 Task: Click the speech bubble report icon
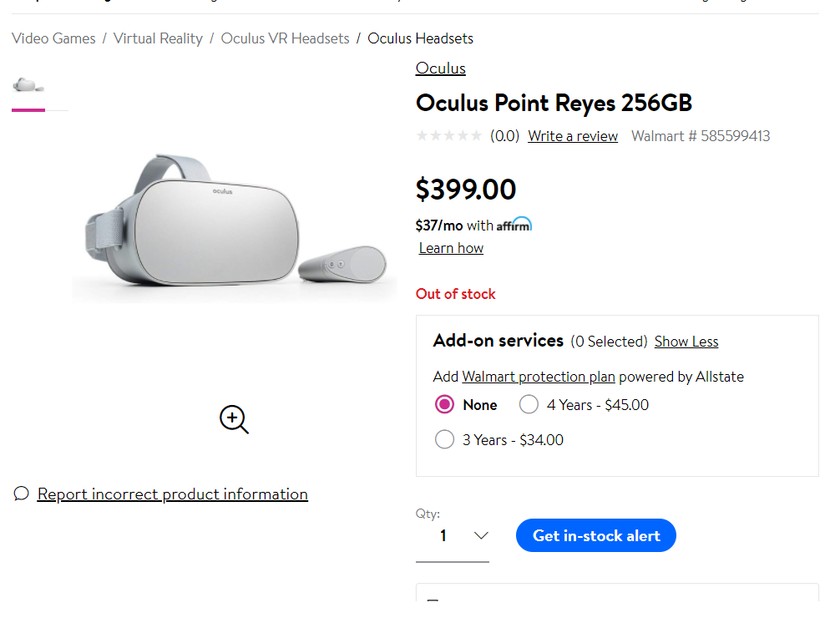point(21,493)
